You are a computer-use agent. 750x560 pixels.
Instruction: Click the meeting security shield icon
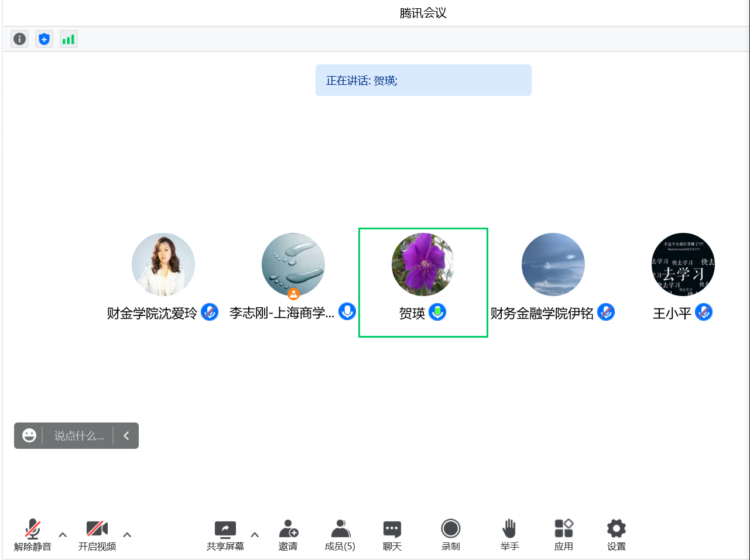44,39
